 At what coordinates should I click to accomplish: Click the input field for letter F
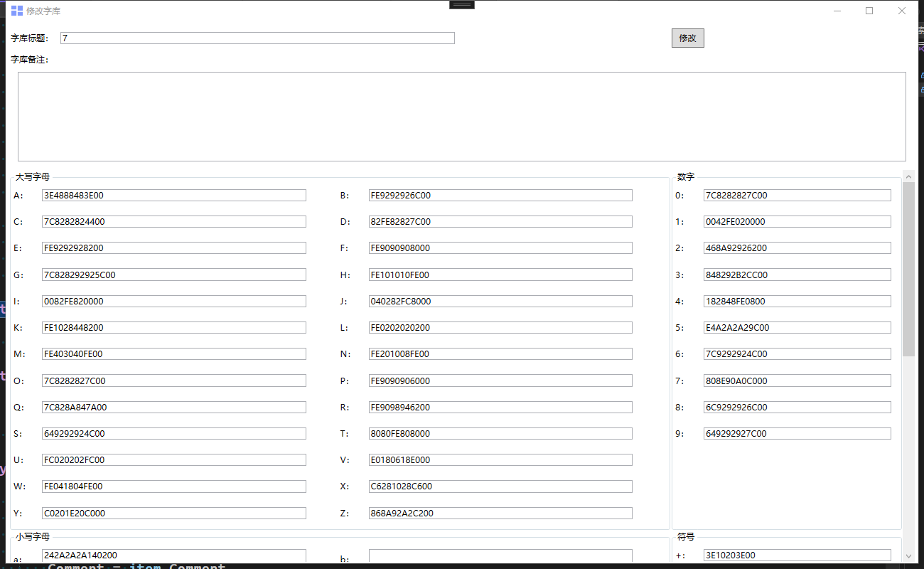(500, 248)
